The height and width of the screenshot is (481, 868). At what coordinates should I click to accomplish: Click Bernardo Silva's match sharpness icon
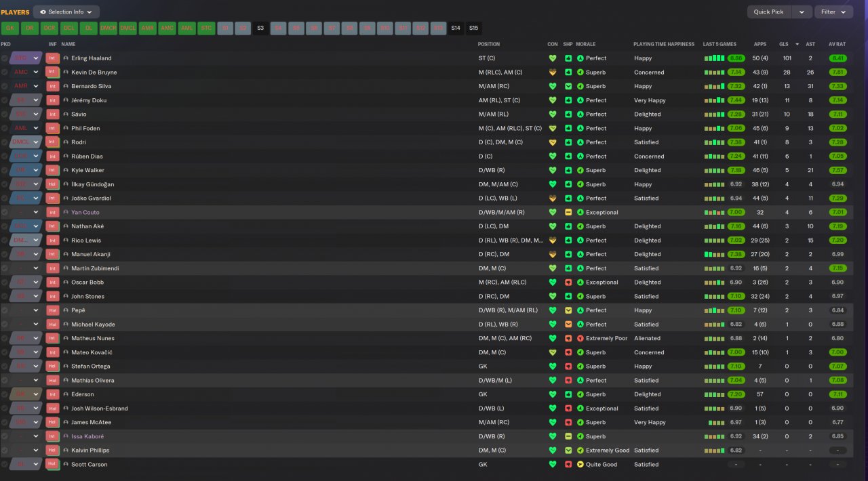pyautogui.click(x=568, y=86)
